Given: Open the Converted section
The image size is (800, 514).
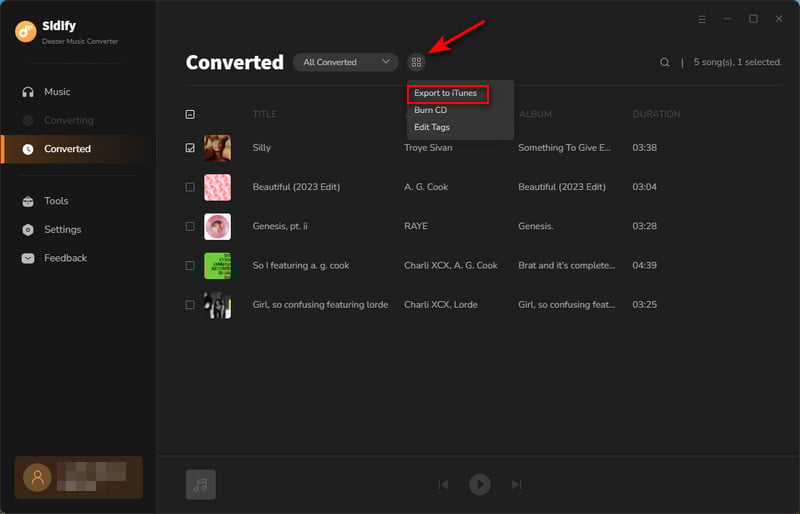Looking at the screenshot, I should point(67,149).
